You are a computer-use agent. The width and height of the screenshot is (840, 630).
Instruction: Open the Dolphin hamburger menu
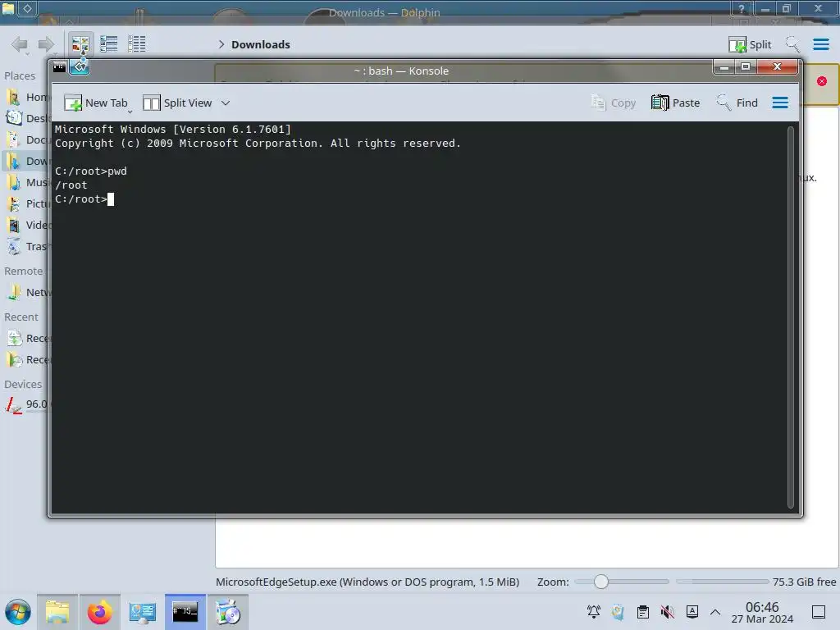[820, 44]
